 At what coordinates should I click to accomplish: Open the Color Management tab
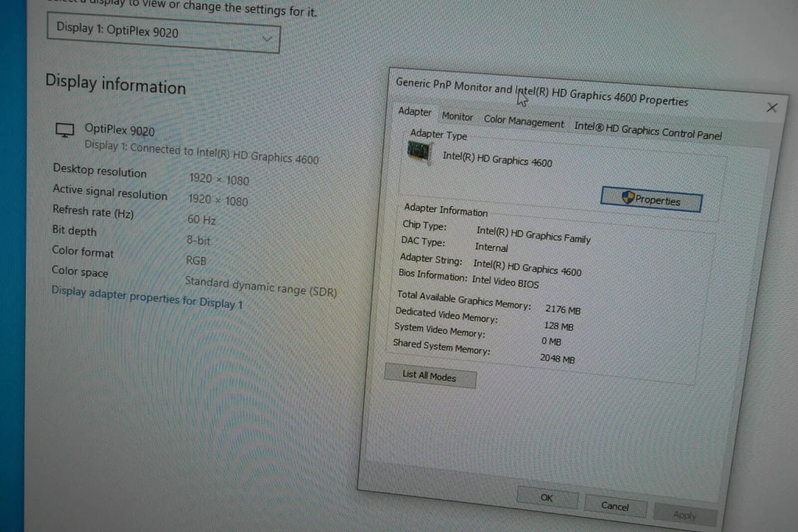pos(524,121)
